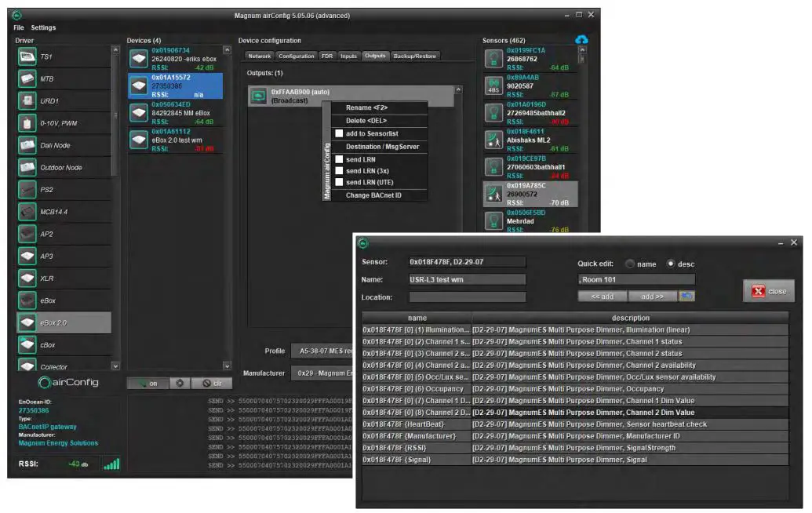Click Driver list scroll-up arrow
Screen dimensions: 812x513
[115, 50]
